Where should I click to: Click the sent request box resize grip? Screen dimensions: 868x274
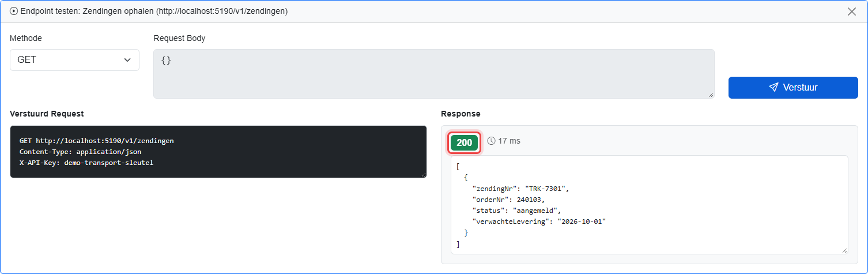(x=423, y=174)
